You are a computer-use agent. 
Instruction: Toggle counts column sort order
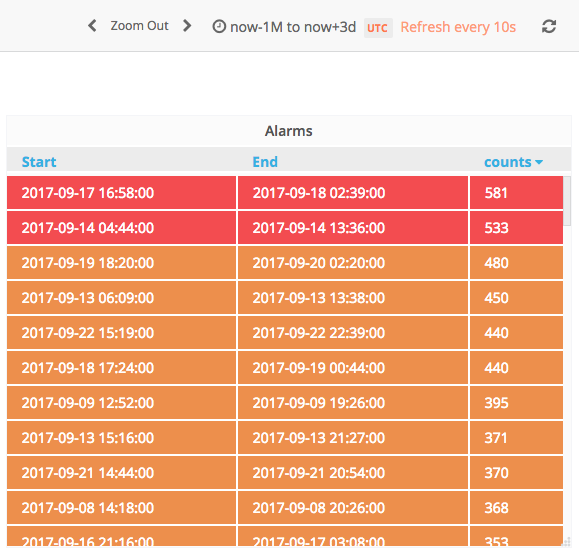tap(508, 162)
